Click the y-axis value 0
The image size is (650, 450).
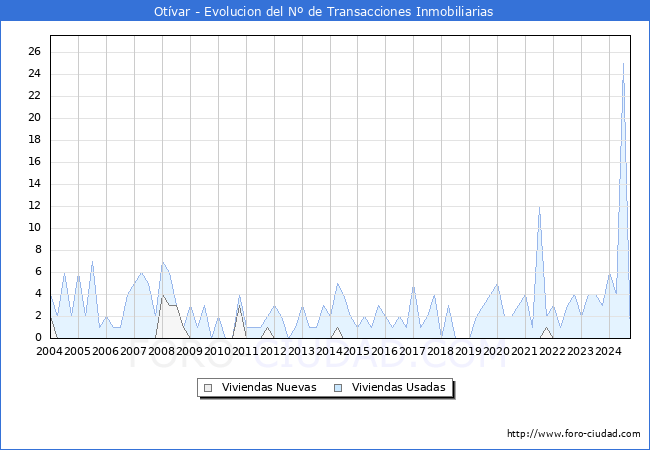39,337
